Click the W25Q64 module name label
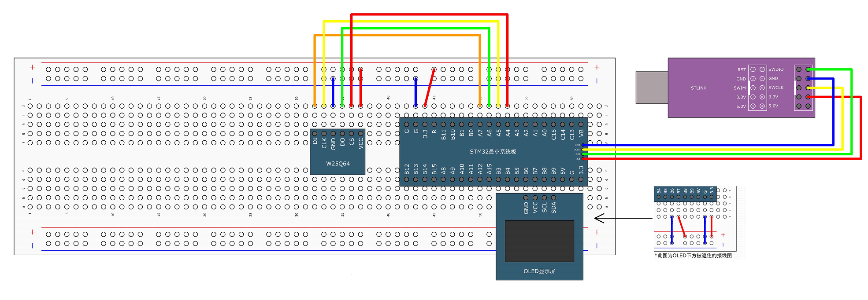868x300 pixels. [x=338, y=164]
